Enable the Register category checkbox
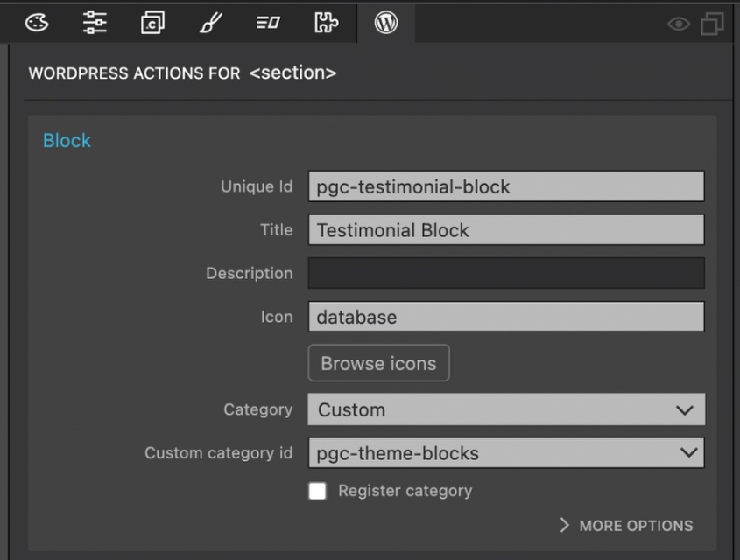The image size is (740, 560). pyautogui.click(x=317, y=491)
